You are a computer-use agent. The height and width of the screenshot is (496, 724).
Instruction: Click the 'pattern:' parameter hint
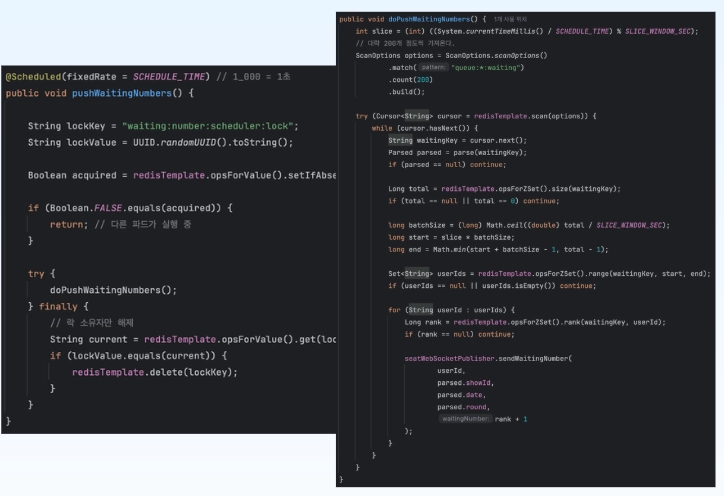(434, 67)
